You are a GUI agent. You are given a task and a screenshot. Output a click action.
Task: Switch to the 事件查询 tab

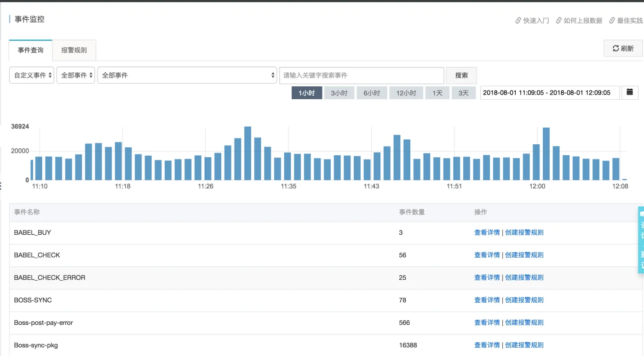tap(31, 50)
